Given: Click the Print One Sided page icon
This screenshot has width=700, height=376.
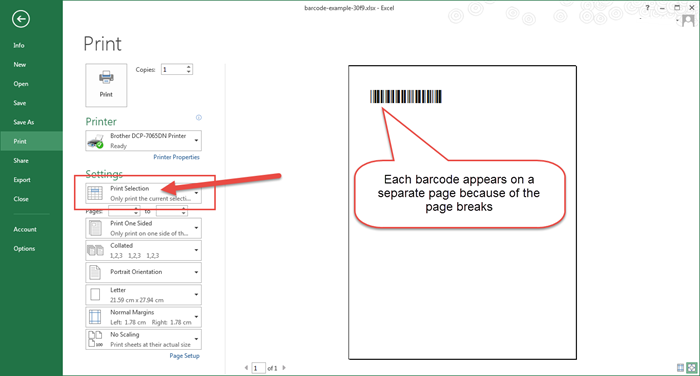Looking at the screenshot, I should point(95,228).
